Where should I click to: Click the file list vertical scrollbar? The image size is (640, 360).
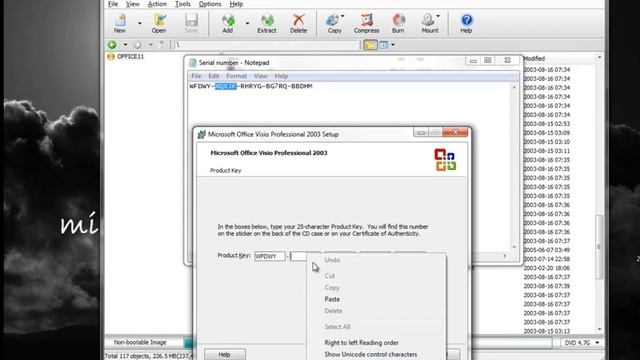[599, 247]
